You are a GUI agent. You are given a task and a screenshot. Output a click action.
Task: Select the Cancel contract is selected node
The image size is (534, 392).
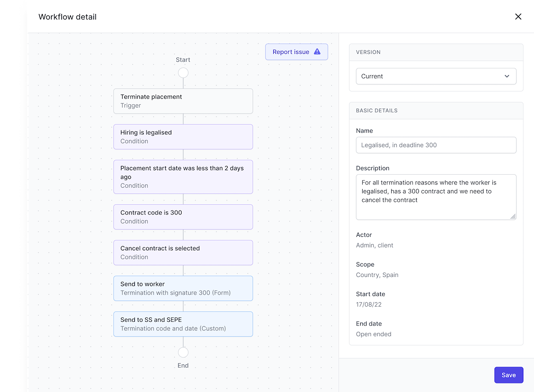183,252
